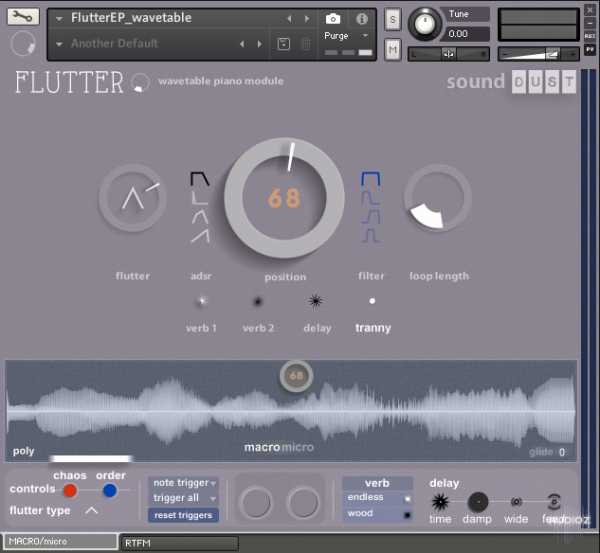Click the camera snapshot icon

[333, 19]
